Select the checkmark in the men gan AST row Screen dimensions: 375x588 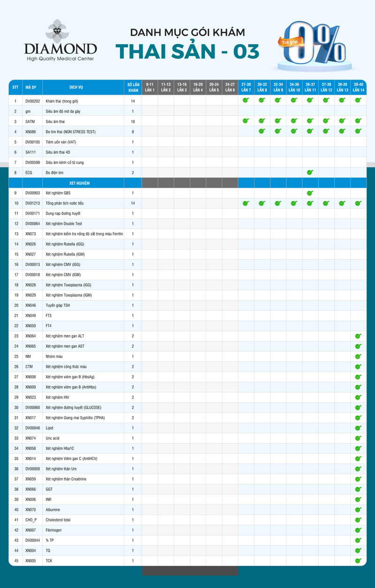point(358,346)
